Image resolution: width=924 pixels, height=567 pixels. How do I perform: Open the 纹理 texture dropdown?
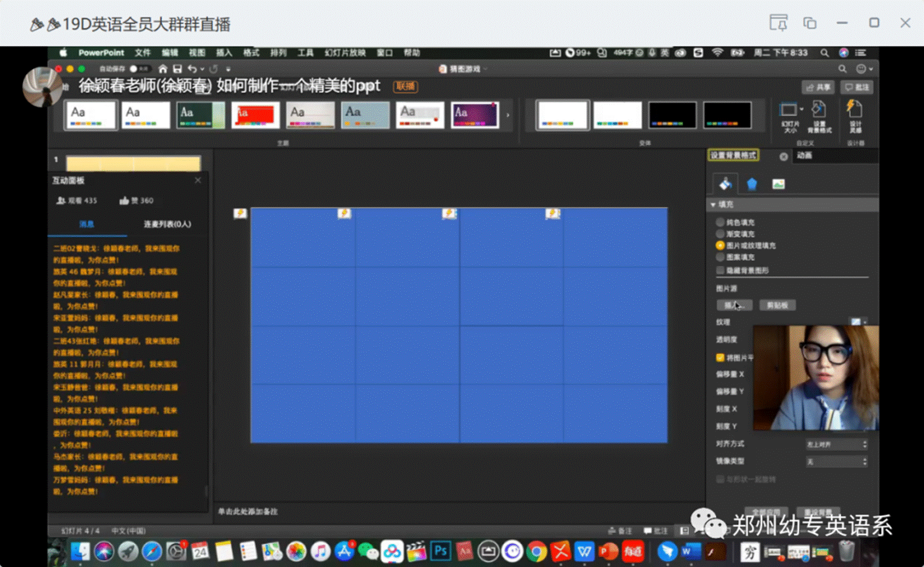[x=858, y=322]
